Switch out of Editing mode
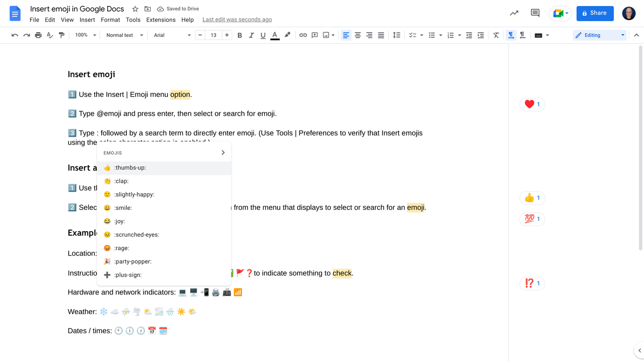The height and width of the screenshot is (362, 644). (599, 35)
